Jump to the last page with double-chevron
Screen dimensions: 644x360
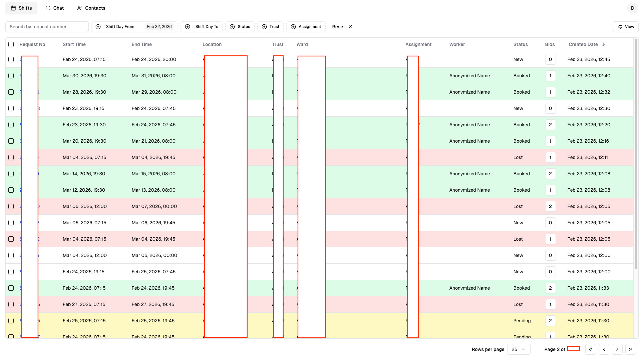pyautogui.click(x=631, y=349)
